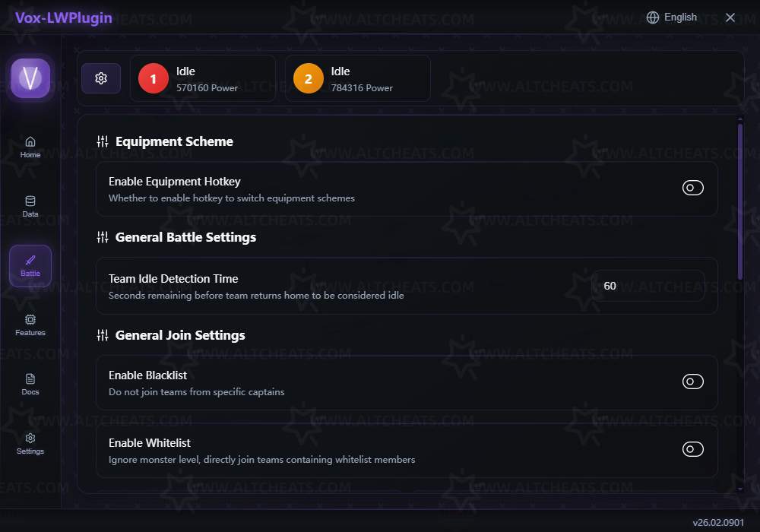Viewport: 760px width, 532px height.
Task: Click the scrollbar down arrow
Action: coord(740,489)
